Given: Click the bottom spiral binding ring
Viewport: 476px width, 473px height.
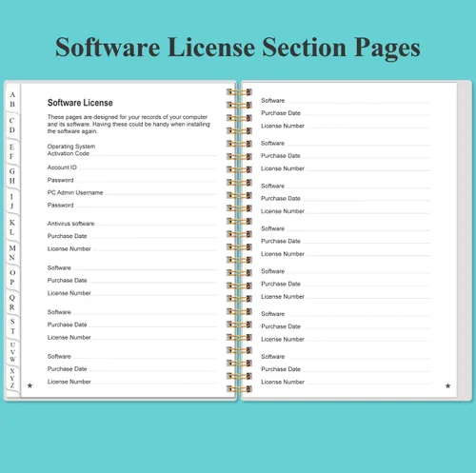Looking at the screenshot, I should 239,389.
